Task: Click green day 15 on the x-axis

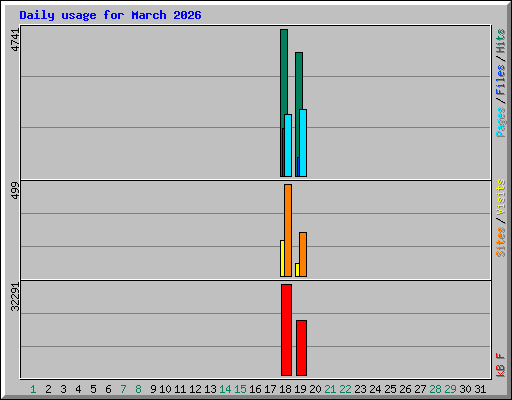Action: 240,389
